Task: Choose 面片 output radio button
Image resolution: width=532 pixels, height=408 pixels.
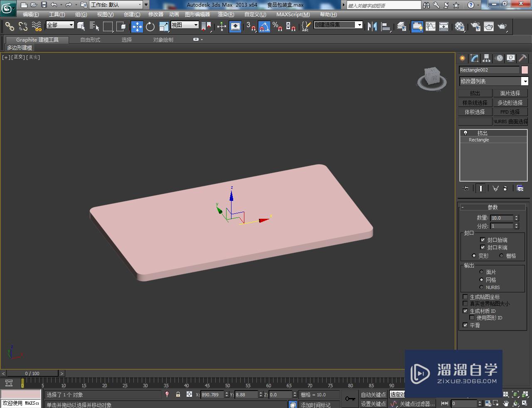Action: [x=481, y=272]
